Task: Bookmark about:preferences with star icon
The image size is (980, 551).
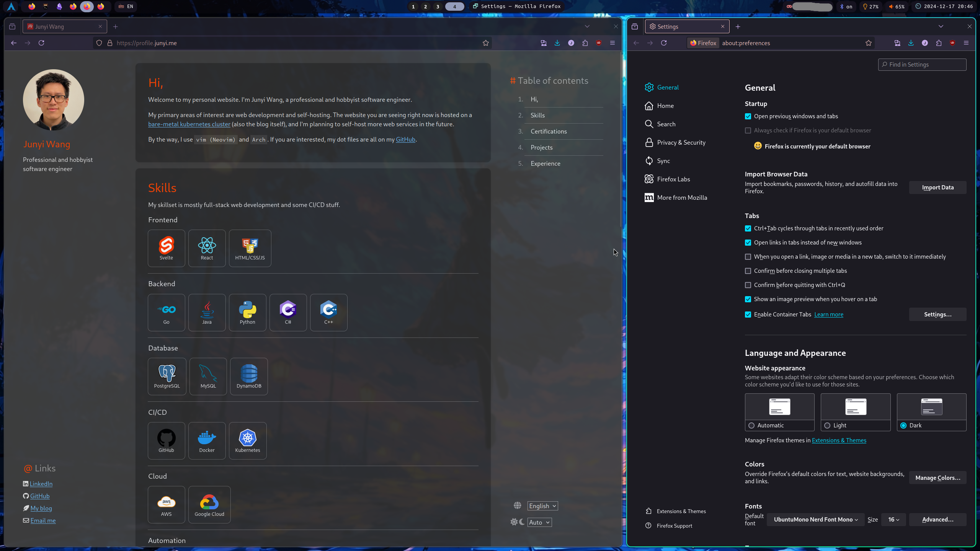Action: click(869, 43)
